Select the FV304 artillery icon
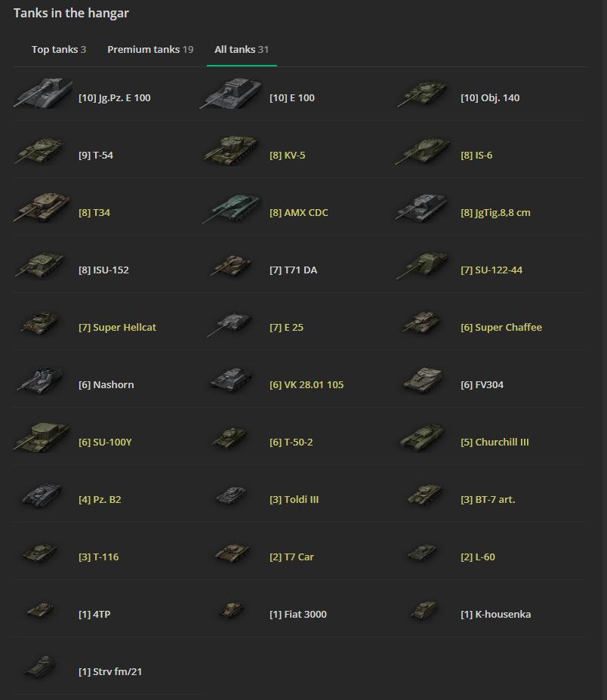607x700 pixels. tap(423, 381)
